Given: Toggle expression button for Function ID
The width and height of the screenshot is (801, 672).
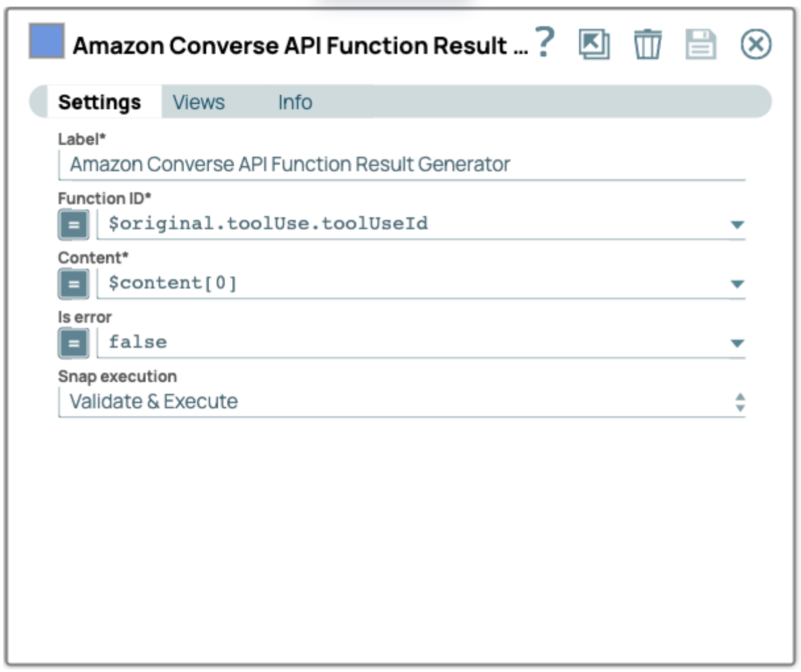Looking at the screenshot, I should point(73,224).
